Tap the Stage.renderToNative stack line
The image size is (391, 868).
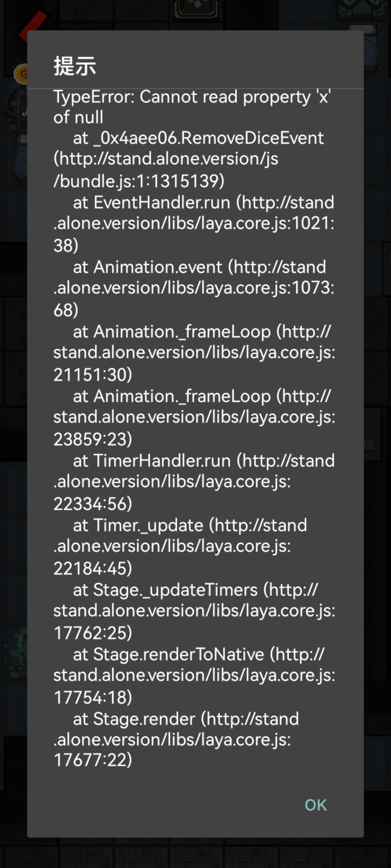coord(199,654)
